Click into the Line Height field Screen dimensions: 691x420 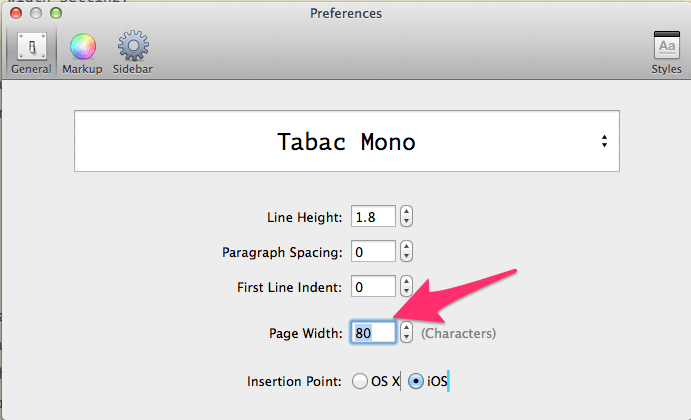pyautogui.click(x=373, y=216)
